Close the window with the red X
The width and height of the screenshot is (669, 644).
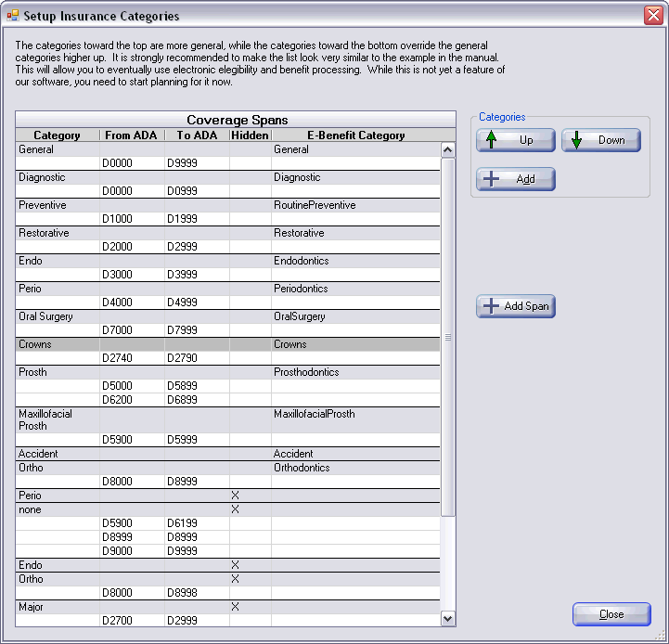(653, 16)
